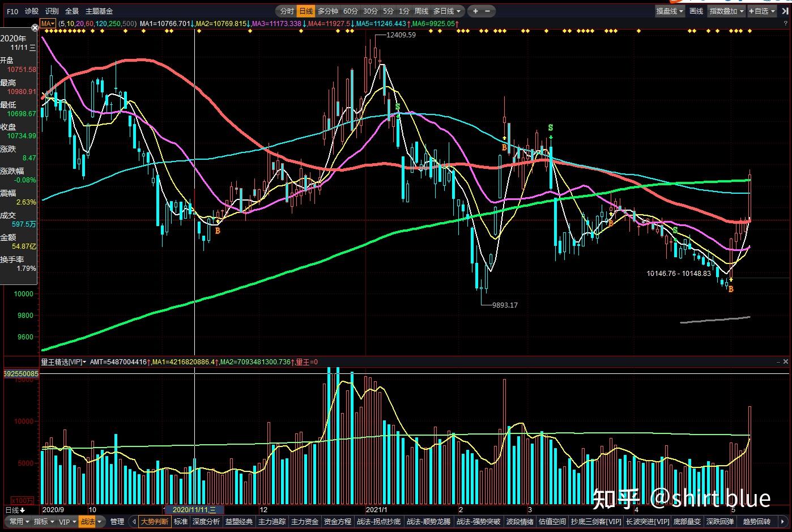Select the 5分 period
Viewport: 792px width, 532px height.
(x=388, y=11)
